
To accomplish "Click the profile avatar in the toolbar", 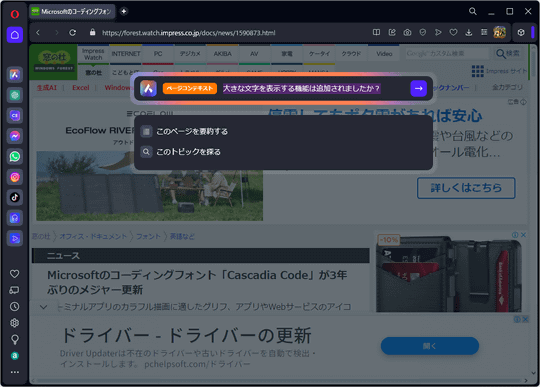I will click(499, 32).
